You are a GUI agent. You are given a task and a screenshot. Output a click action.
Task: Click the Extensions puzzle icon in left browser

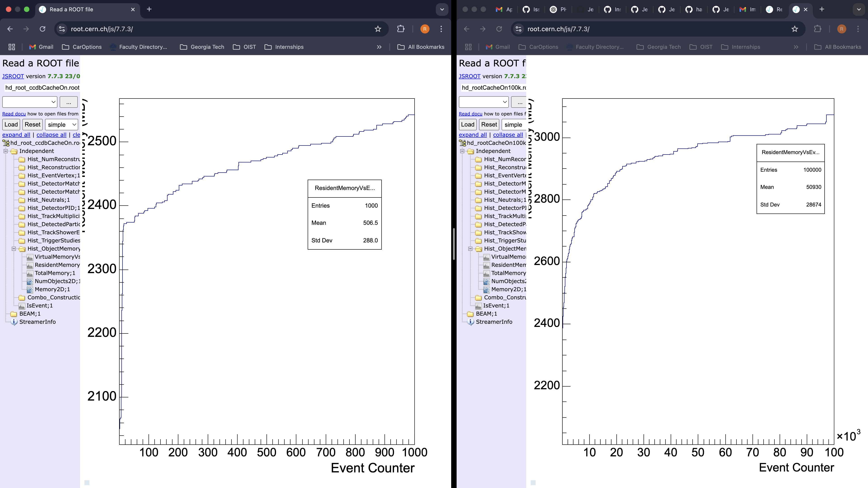[x=401, y=29]
